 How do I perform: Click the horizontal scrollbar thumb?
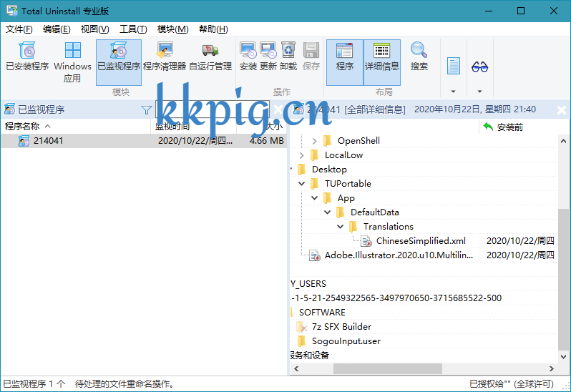(x=388, y=368)
